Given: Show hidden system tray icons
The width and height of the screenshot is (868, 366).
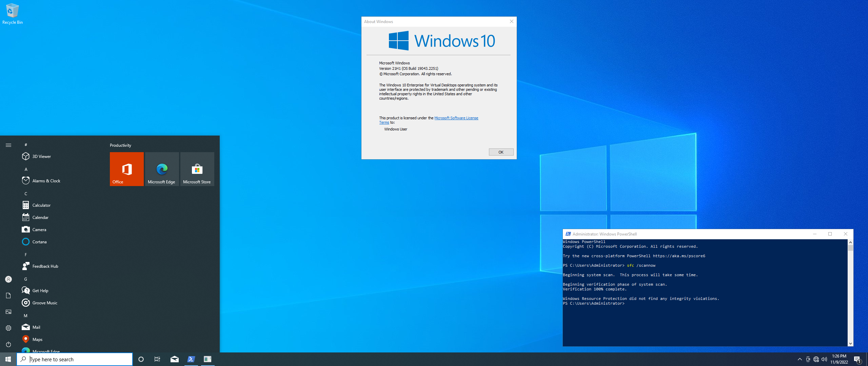Looking at the screenshot, I should pos(800,359).
